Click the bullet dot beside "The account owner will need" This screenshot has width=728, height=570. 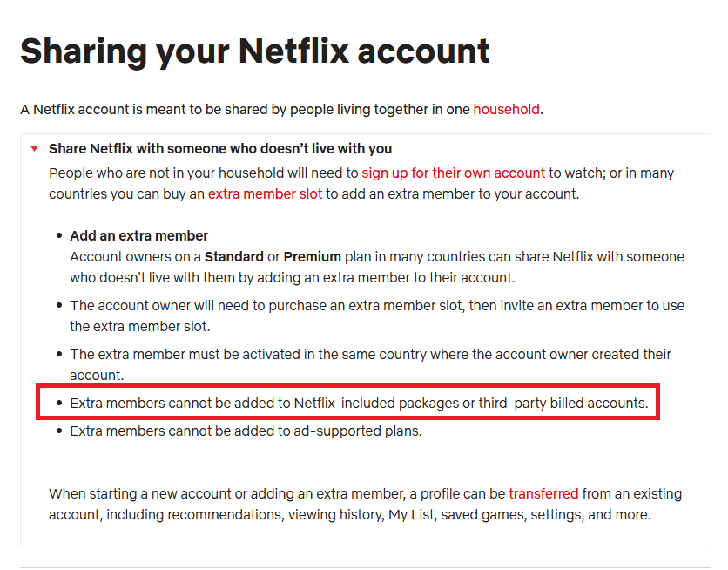[x=59, y=306]
